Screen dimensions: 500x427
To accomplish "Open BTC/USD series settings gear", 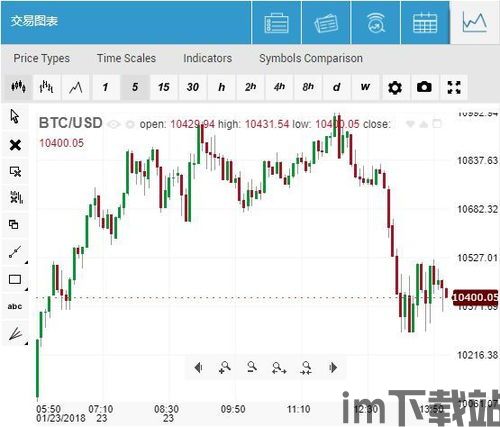I will 130,125.
